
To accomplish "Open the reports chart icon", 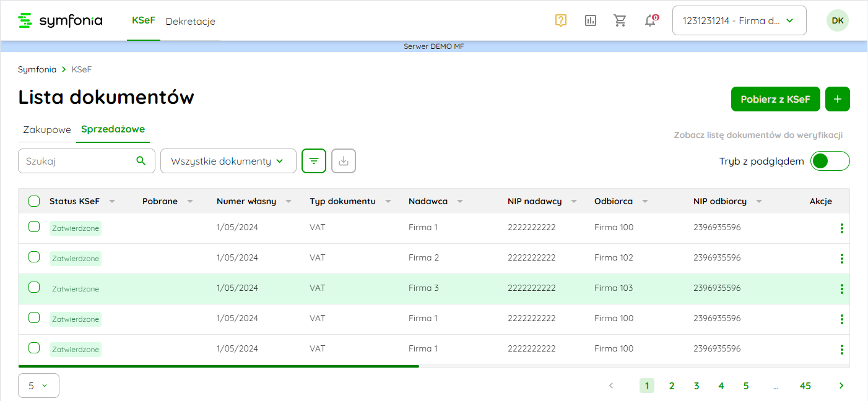I will [x=591, y=20].
